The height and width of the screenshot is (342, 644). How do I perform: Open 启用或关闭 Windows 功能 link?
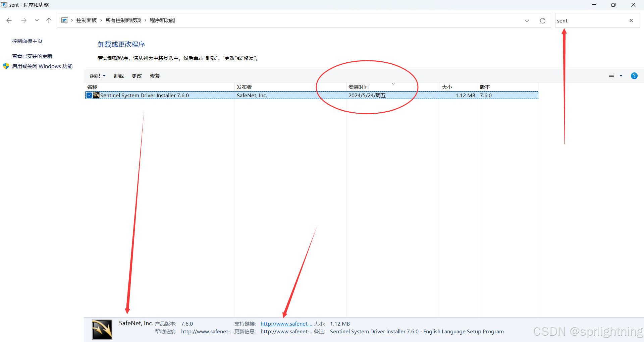click(x=42, y=66)
